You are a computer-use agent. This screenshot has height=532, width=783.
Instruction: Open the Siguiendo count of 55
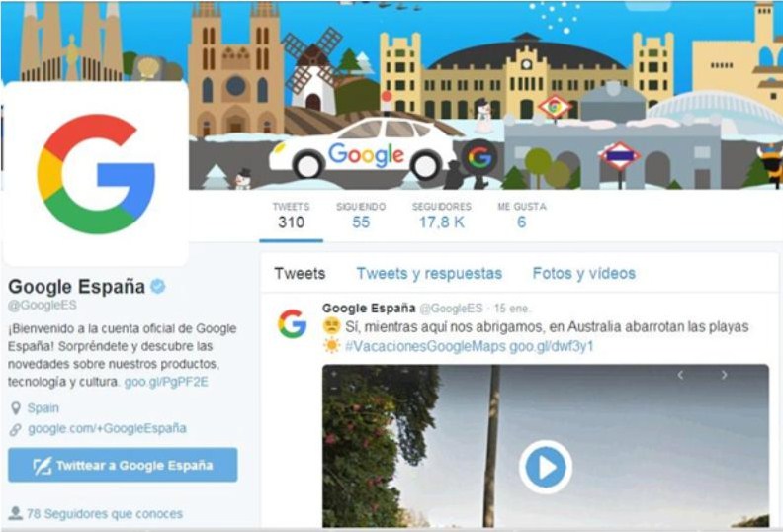(361, 216)
